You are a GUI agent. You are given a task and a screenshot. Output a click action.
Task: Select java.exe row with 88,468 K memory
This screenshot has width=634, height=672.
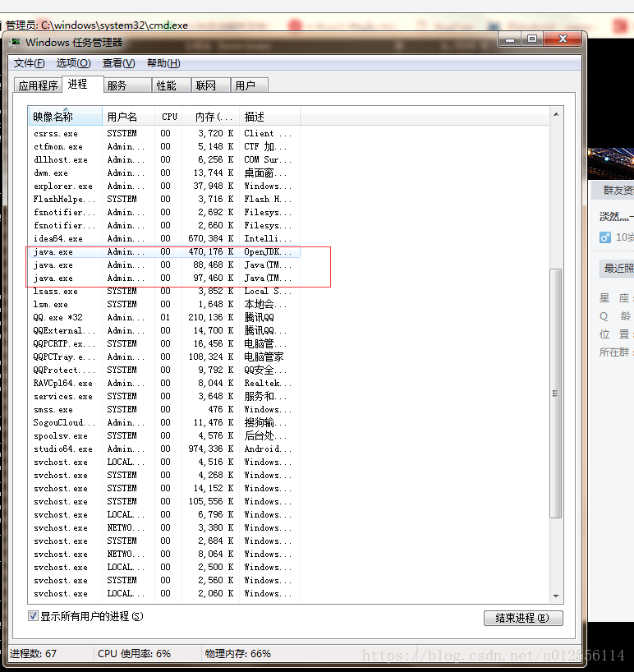(164, 265)
